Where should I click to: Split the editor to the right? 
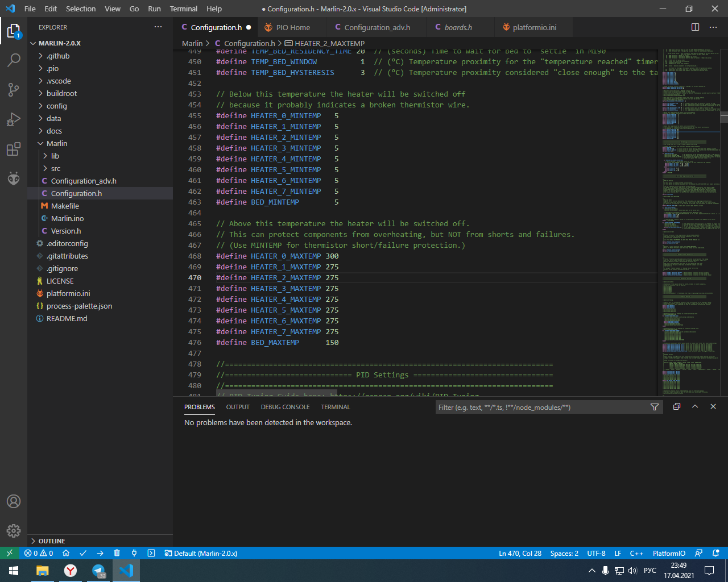(x=695, y=27)
